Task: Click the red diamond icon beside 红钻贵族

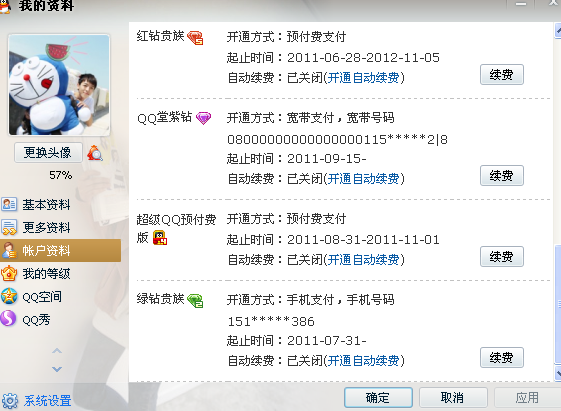Action: 195,38
